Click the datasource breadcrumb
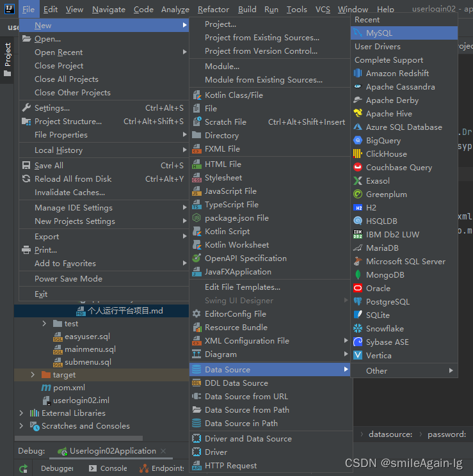The height and width of the screenshot is (476, 473). 390,434
